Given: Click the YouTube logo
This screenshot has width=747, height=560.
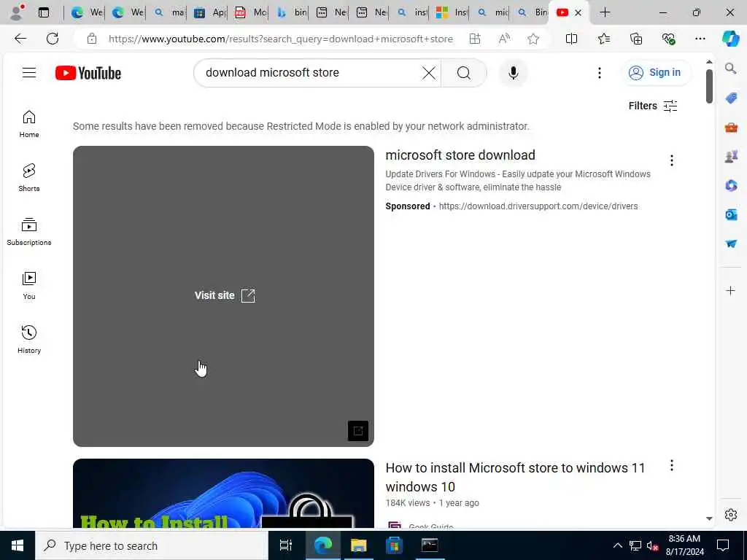Looking at the screenshot, I should pos(88,73).
